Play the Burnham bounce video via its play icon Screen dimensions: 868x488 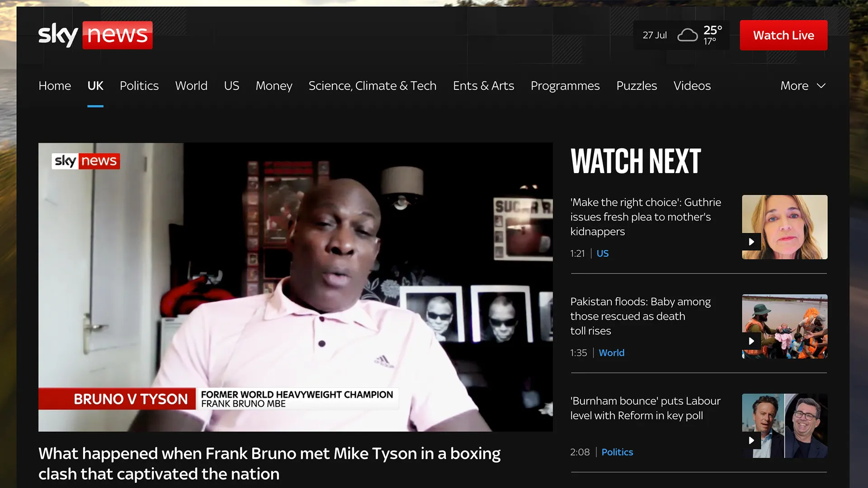click(751, 441)
